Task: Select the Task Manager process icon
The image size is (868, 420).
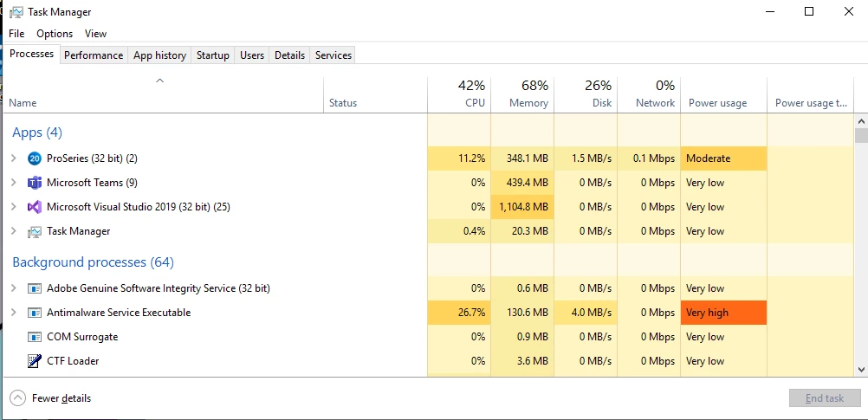Action: [x=35, y=231]
